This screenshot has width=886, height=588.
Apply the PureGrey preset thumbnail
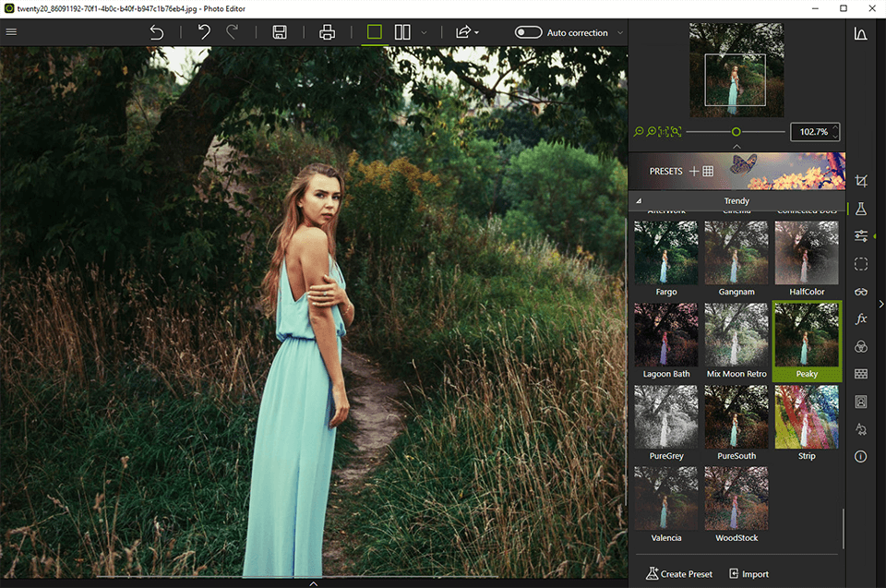pyautogui.click(x=665, y=417)
